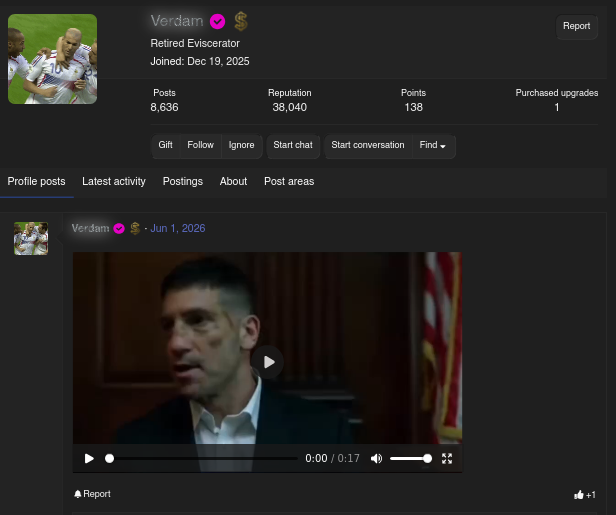Image resolution: width=616 pixels, height=515 pixels.
Task: Open the Postings tab
Action: click(183, 181)
